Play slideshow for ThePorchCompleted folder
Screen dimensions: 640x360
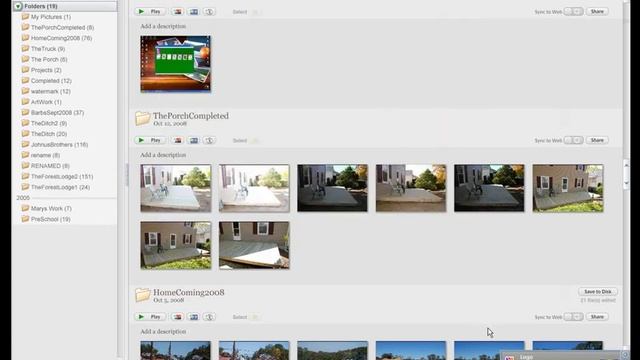coord(150,140)
